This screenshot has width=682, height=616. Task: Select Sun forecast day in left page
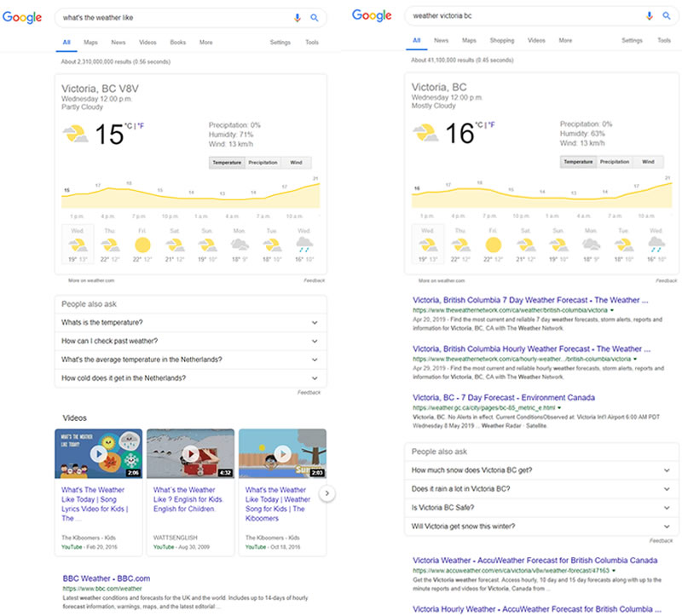207,245
